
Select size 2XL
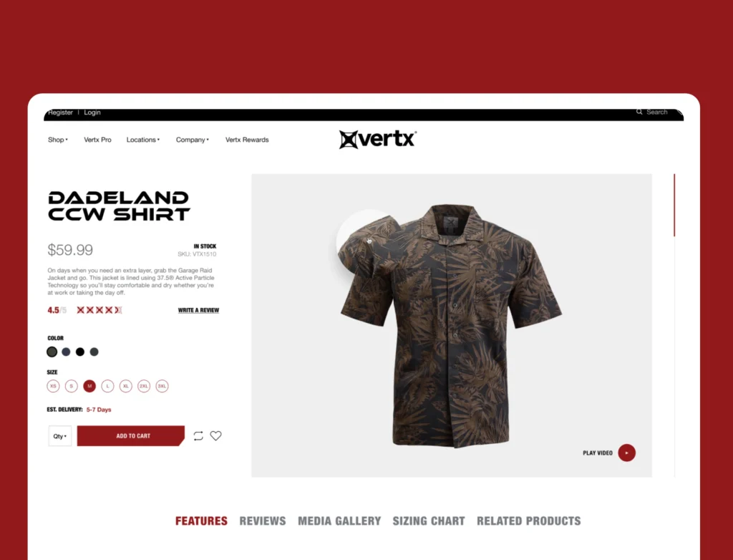144,386
